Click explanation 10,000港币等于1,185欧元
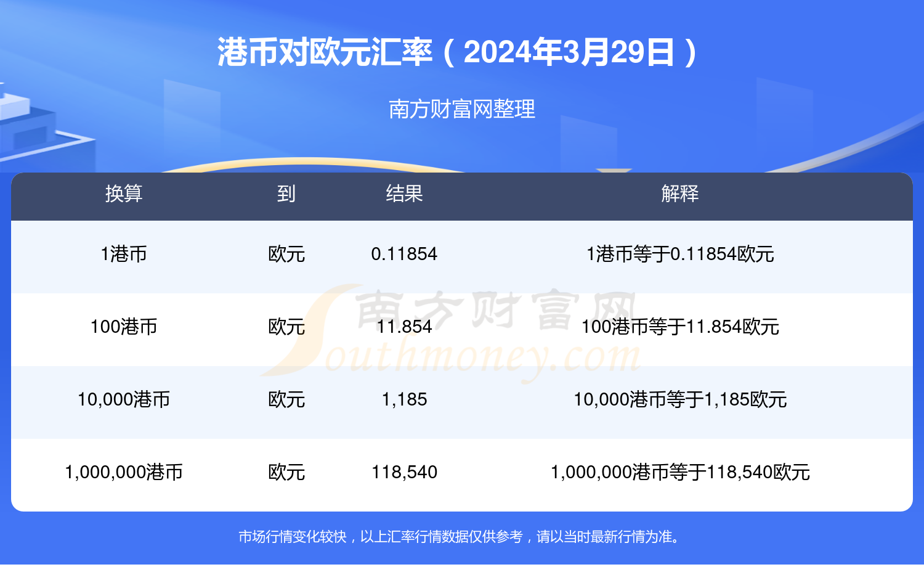The image size is (924, 567). (x=680, y=399)
